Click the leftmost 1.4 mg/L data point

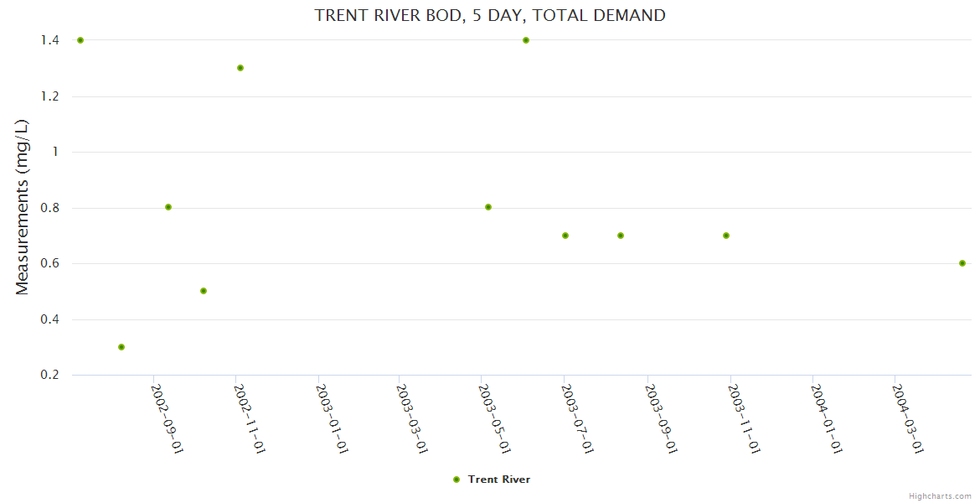click(x=80, y=40)
